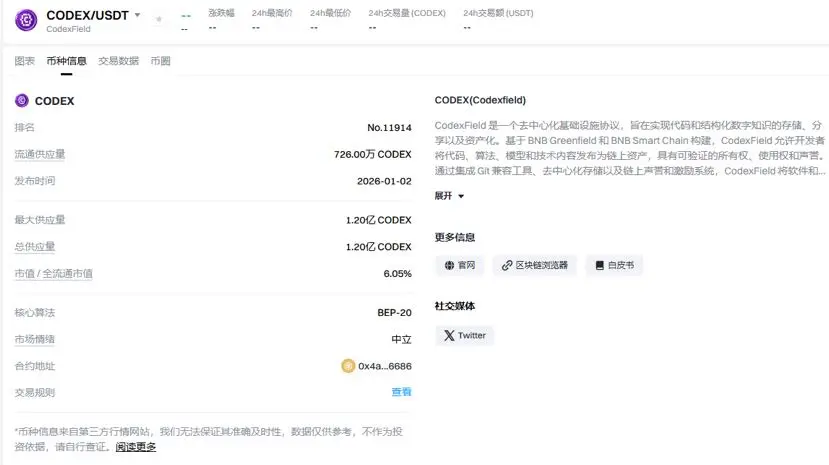
Task: Open the 交易数据 tab
Action: pos(118,61)
